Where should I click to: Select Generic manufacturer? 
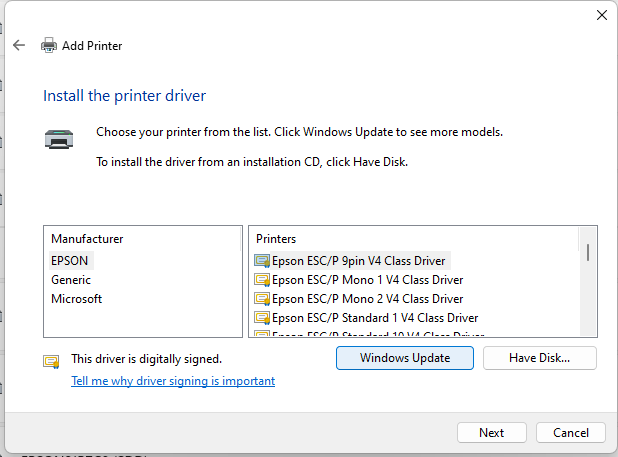point(71,279)
